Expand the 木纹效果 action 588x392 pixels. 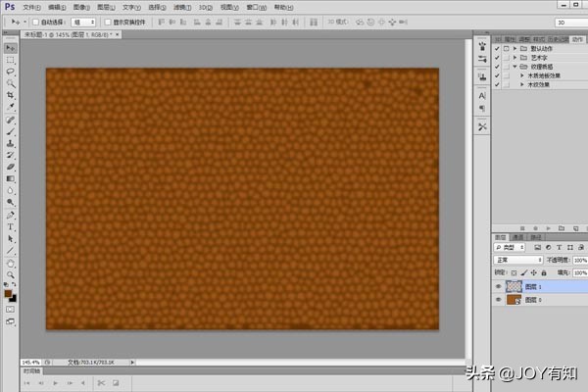522,84
